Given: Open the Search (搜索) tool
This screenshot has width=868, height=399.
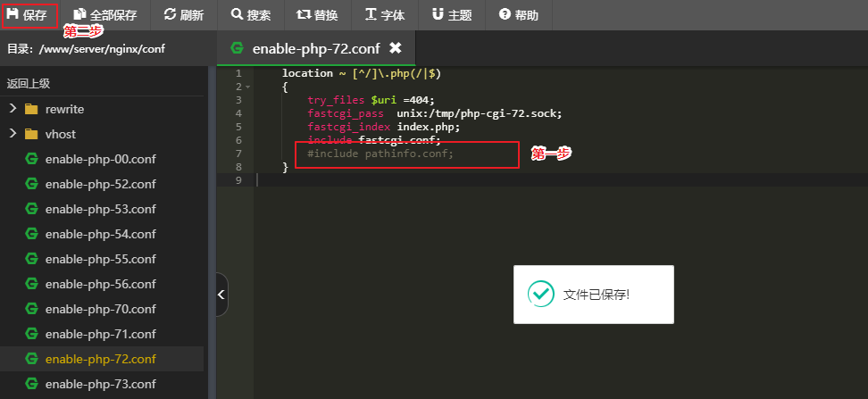Looking at the screenshot, I should coord(251,15).
